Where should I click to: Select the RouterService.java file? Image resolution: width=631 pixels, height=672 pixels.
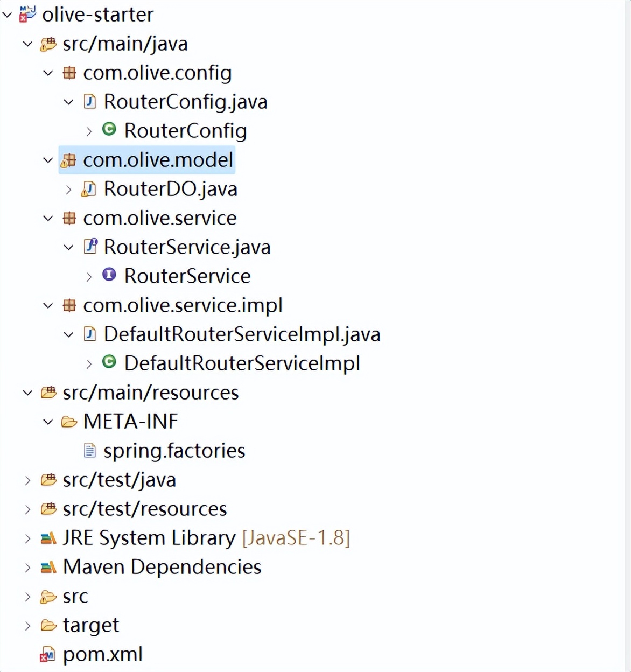pos(187,247)
